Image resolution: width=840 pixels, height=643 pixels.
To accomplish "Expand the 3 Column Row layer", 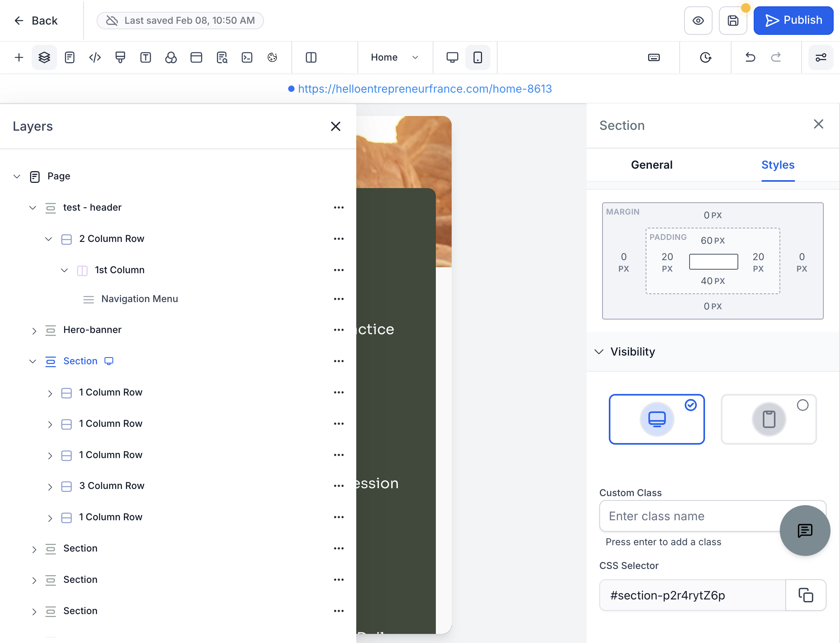I will tap(50, 487).
